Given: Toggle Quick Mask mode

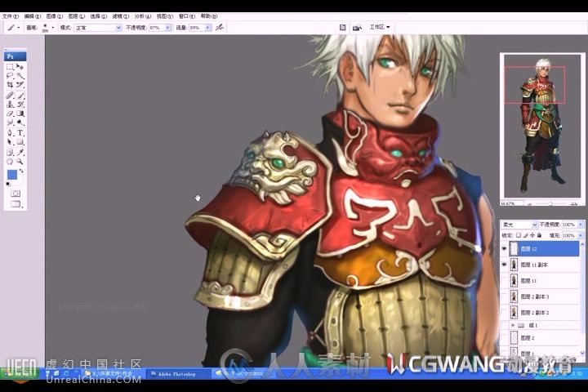Looking at the screenshot, I should coord(16,194).
